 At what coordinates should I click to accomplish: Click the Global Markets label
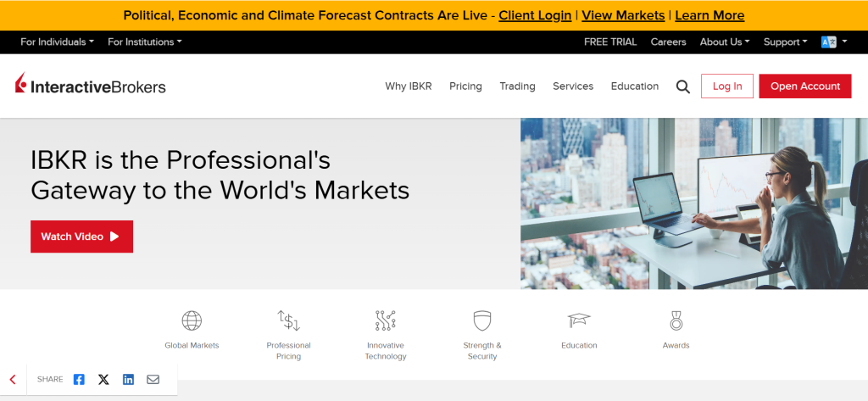(192, 345)
